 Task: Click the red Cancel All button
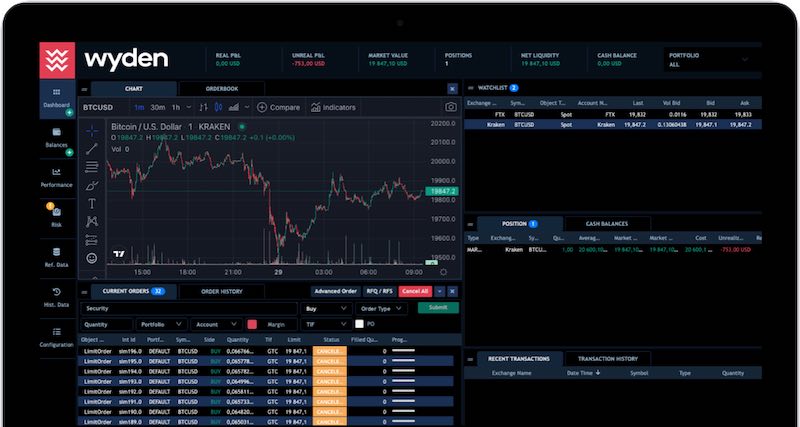tap(415, 291)
